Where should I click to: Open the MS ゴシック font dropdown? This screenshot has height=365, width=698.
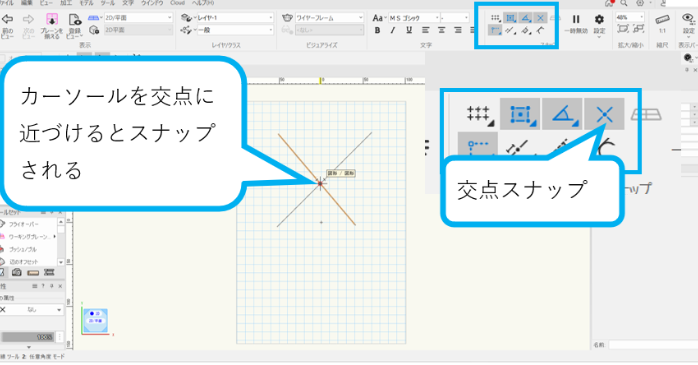click(414, 18)
